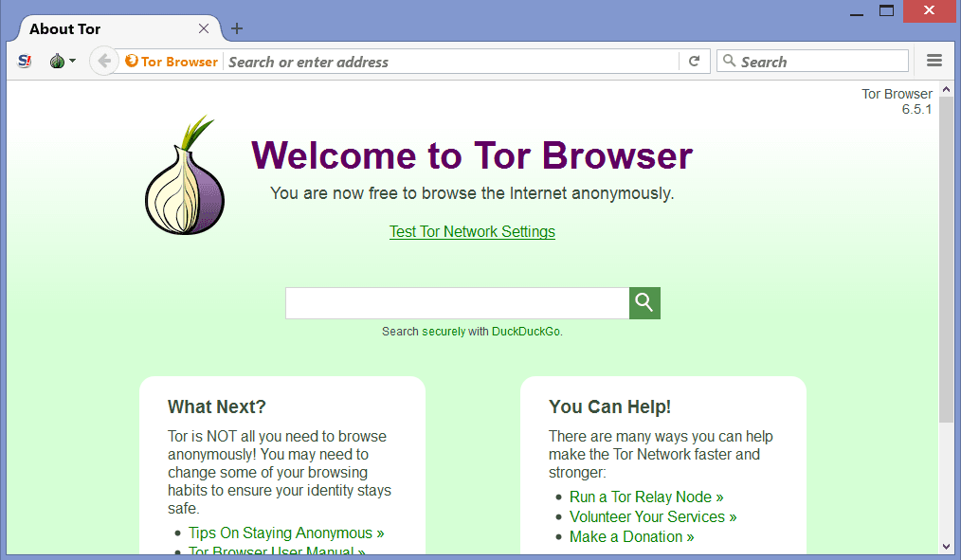The width and height of the screenshot is (961, 560).
Task: Click the vertical scrollbar thumb
Action: [946, 259]
